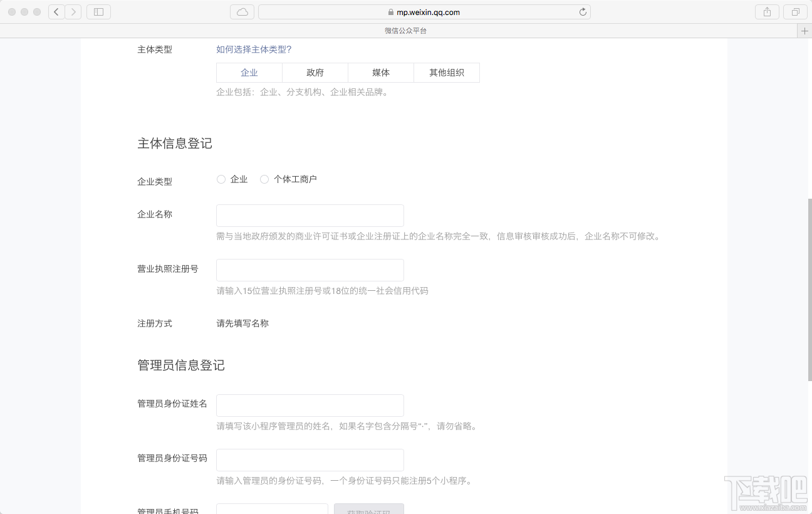Select the 企业 subject type tab
The height and width of the screenshot is (514, 812).
coord(249,72)
